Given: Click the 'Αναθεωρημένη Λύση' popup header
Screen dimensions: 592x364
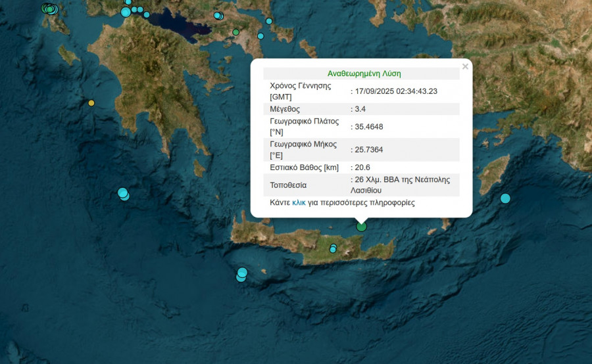Looking at the screenshot, I should pos(364,74).
